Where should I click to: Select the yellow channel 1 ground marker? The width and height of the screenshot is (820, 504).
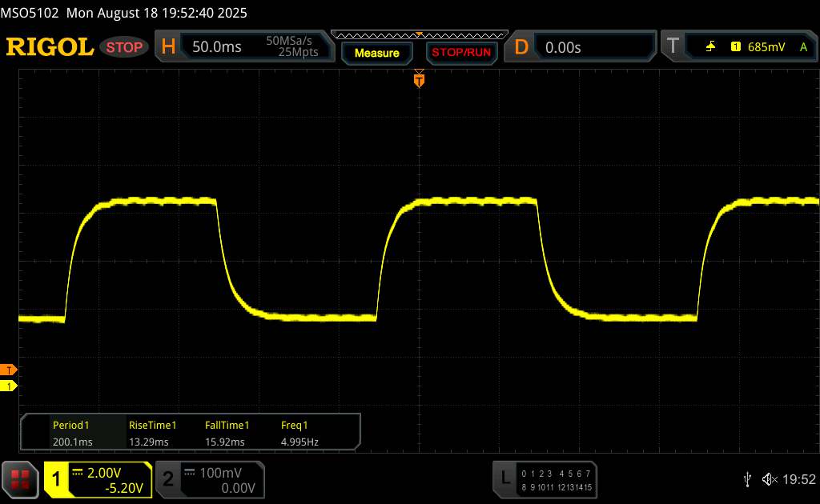[9, 386]
